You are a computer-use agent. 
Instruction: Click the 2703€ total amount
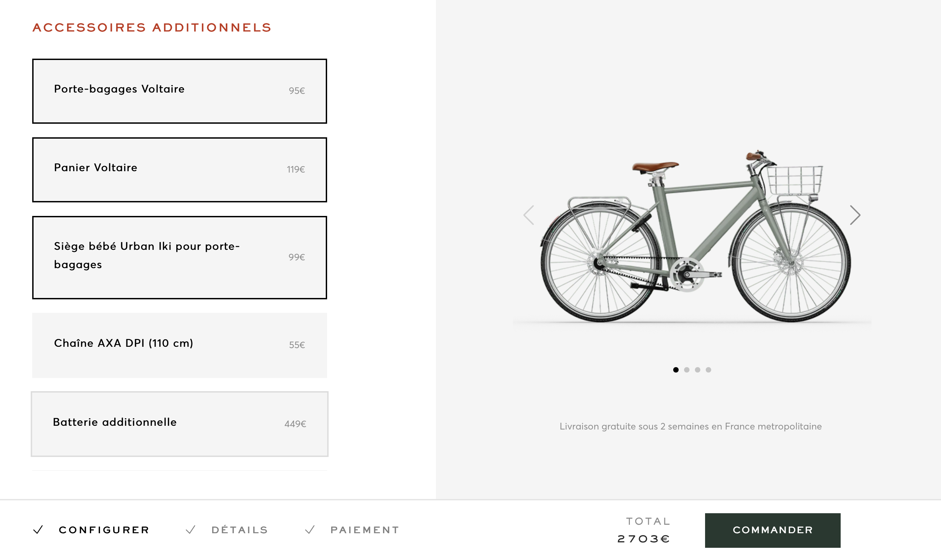[x=643, y=539]
